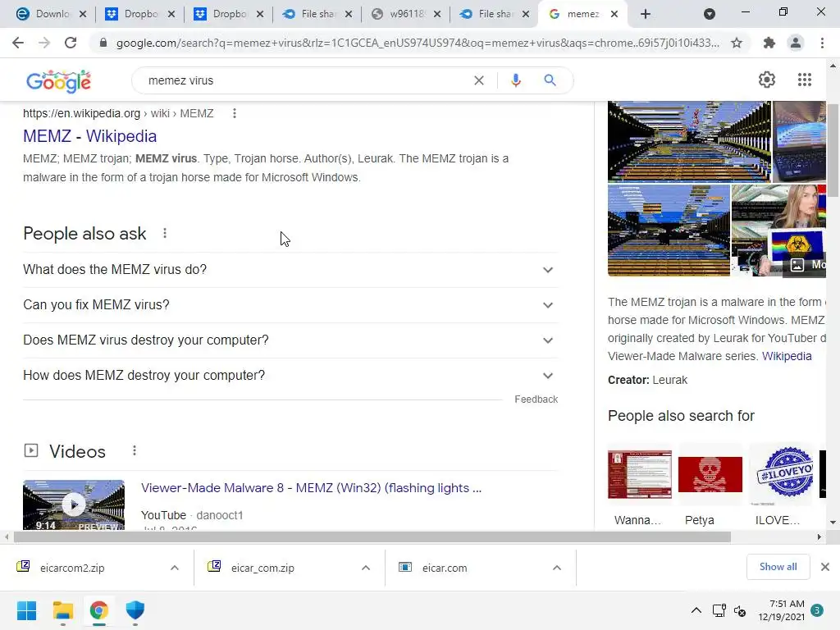Click in the memez virus search field
The image size is (840, 630).
point(305,80)
